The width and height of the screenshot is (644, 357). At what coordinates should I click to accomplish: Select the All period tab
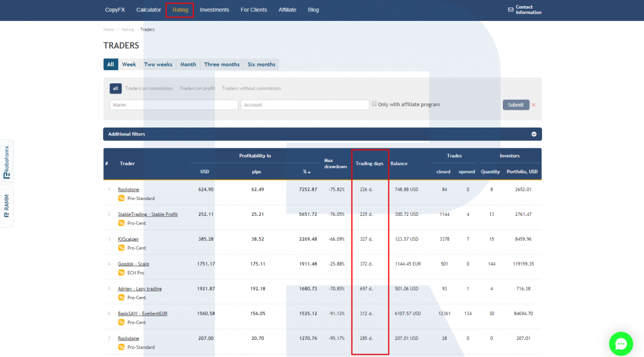click(x=111, y=65)
